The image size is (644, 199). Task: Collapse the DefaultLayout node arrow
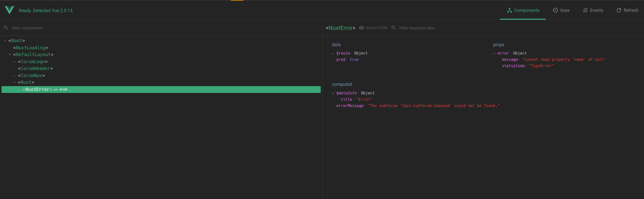point(10,55)
